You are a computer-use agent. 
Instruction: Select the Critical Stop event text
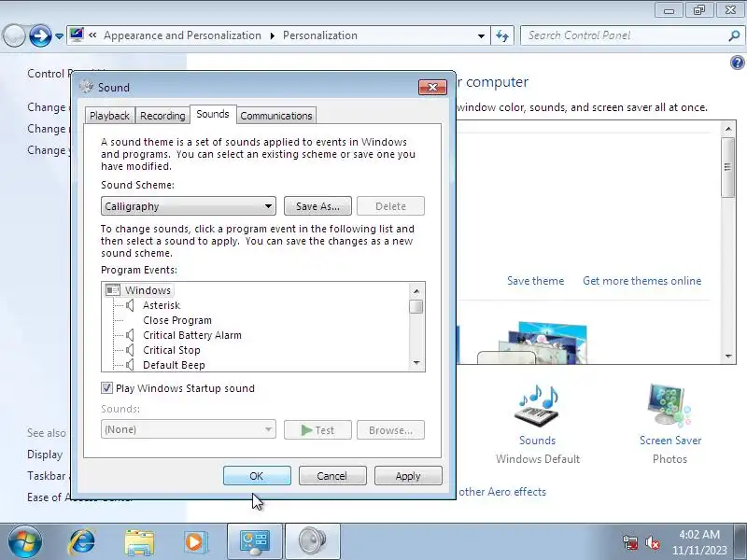172,350
